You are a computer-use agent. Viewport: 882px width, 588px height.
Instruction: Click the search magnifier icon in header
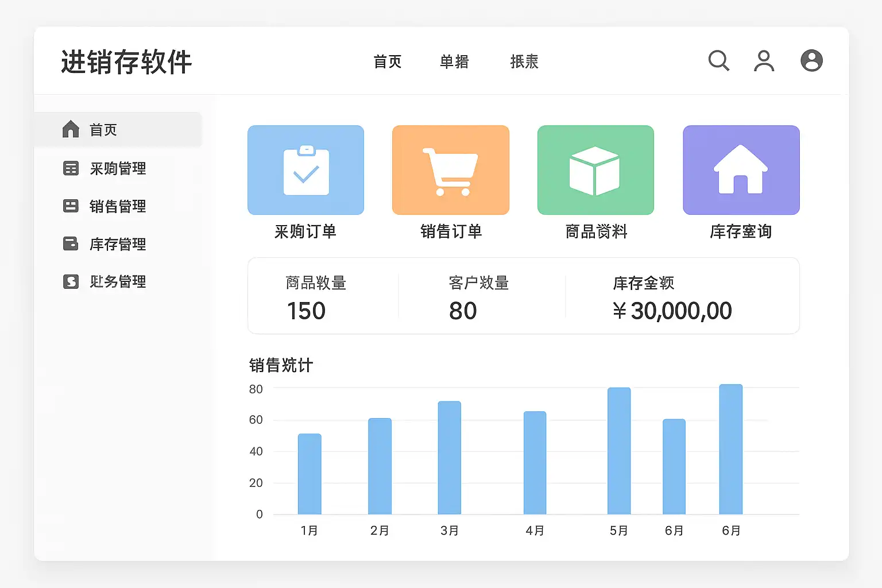718,60
